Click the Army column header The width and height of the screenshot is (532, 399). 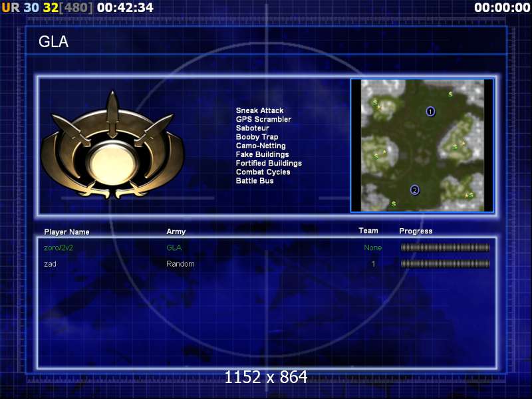click(x=176, y=231)
